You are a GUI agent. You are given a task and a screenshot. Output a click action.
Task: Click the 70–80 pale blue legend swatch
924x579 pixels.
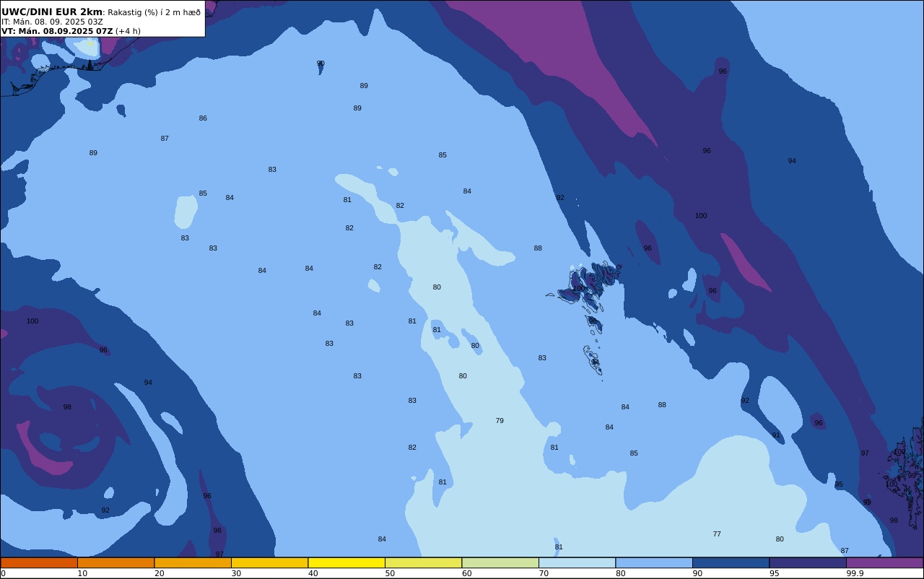577,562
